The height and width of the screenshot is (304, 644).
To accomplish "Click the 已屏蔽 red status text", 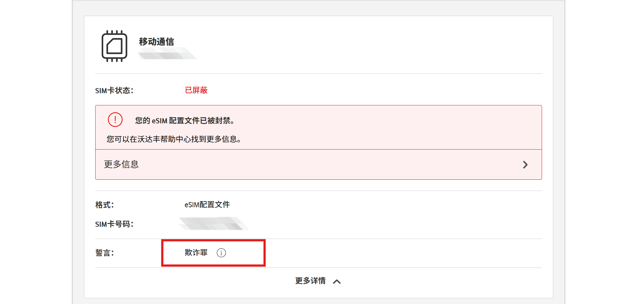I will pos(196,90).
